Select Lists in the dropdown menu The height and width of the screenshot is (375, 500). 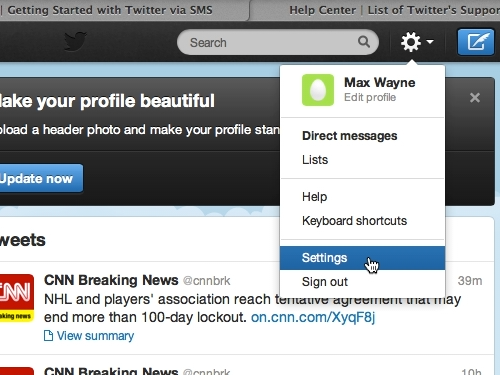362,160
